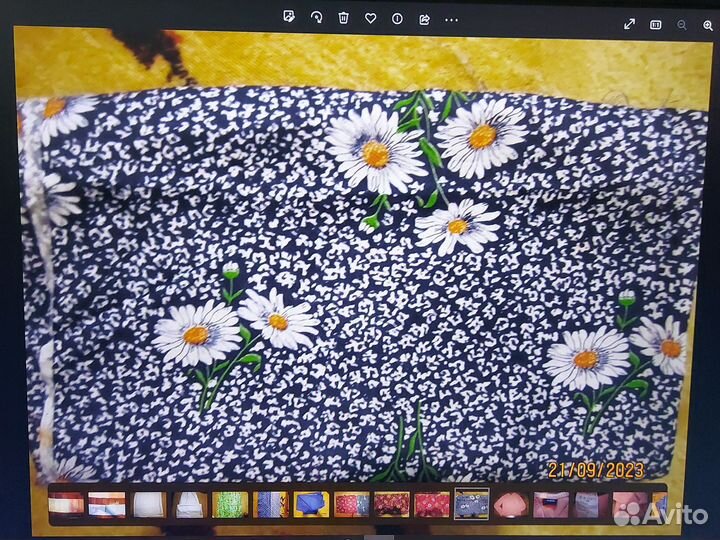Open the first thumbnail in the filmstrip
The height and width of the screenshot is (540, 720).
[x=66, y=504]
